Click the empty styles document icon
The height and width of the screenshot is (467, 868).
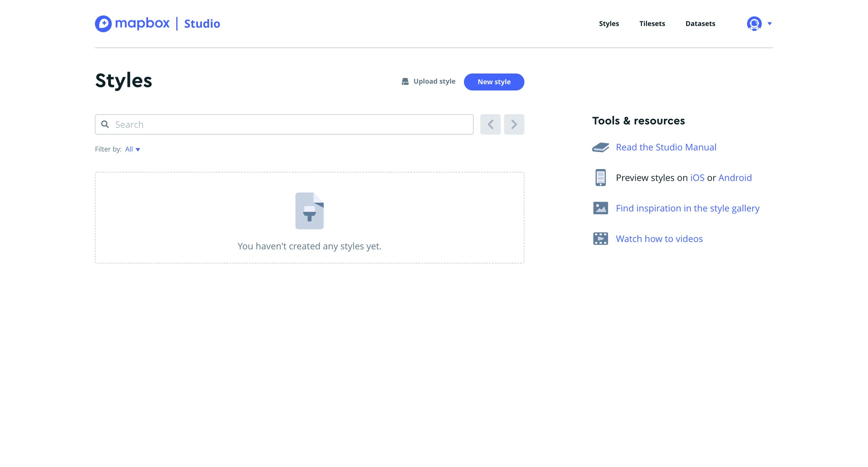[x=310, y=211]
